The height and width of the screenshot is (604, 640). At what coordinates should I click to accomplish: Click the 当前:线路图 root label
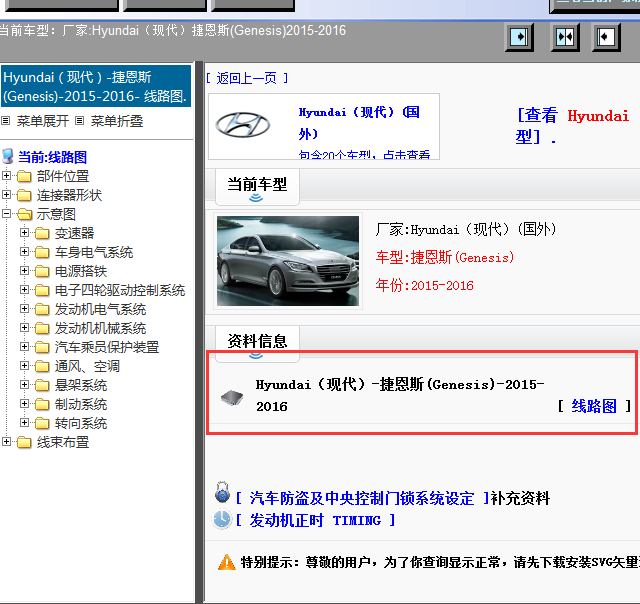(x=52, y=157)
